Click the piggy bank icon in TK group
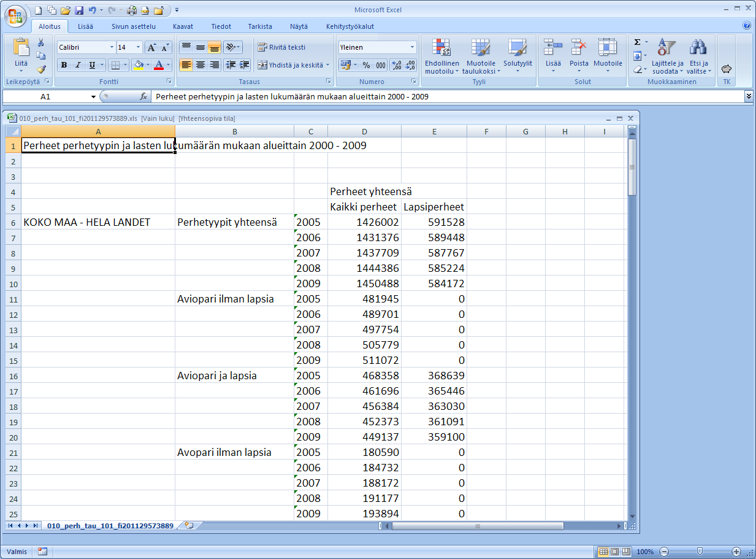This screenshot has height=559, width=756. coord(727,69)
